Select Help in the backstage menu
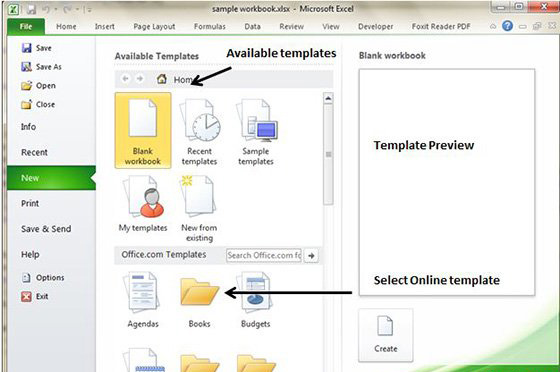This screenshot has height=372, width=560. coord(30,255)
